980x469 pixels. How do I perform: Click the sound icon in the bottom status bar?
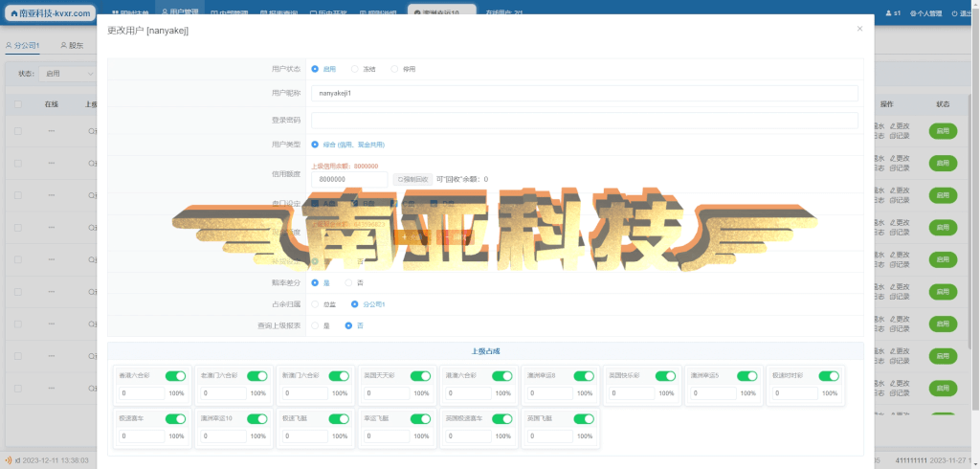9,460
